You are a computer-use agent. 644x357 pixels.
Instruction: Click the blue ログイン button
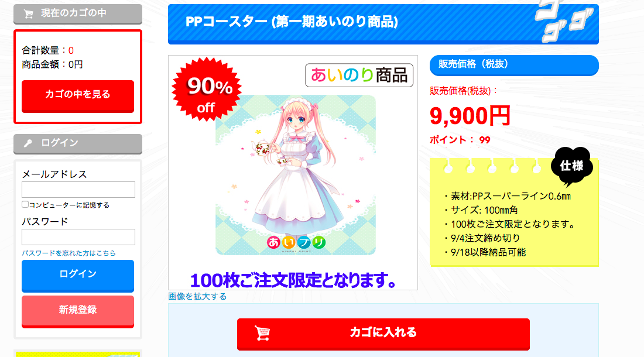click(x=78, y=275)
